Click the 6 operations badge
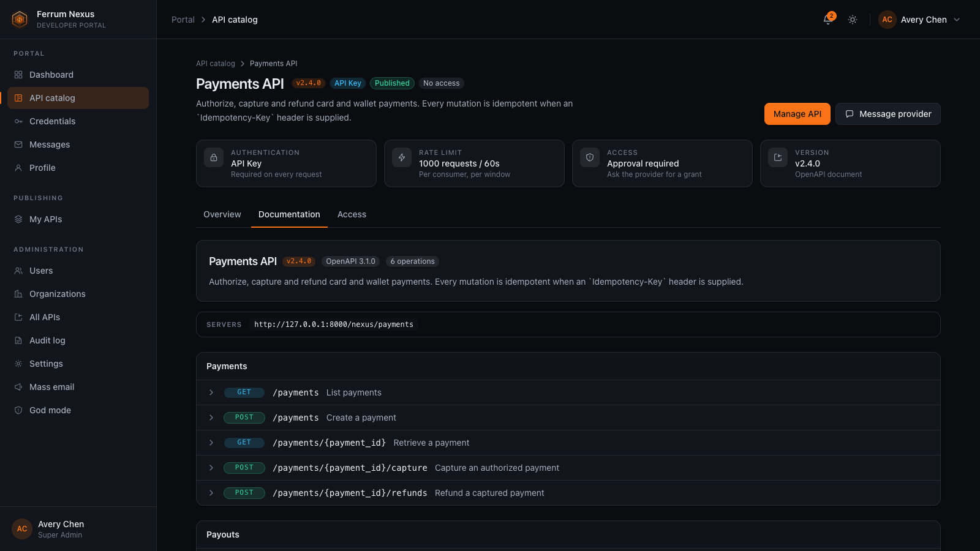The height and width of the screenshot is (551, 980). (412, 261)
